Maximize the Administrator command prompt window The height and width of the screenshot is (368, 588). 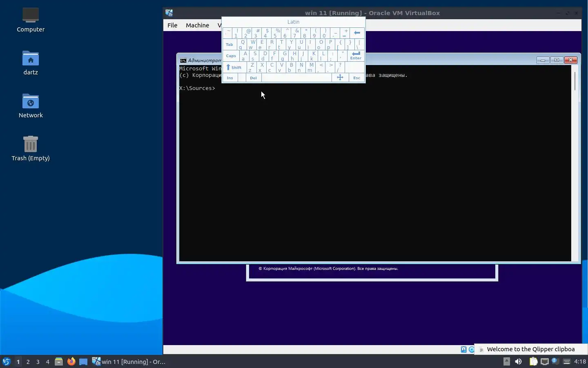pyautogui.click(x=557, y=60)
